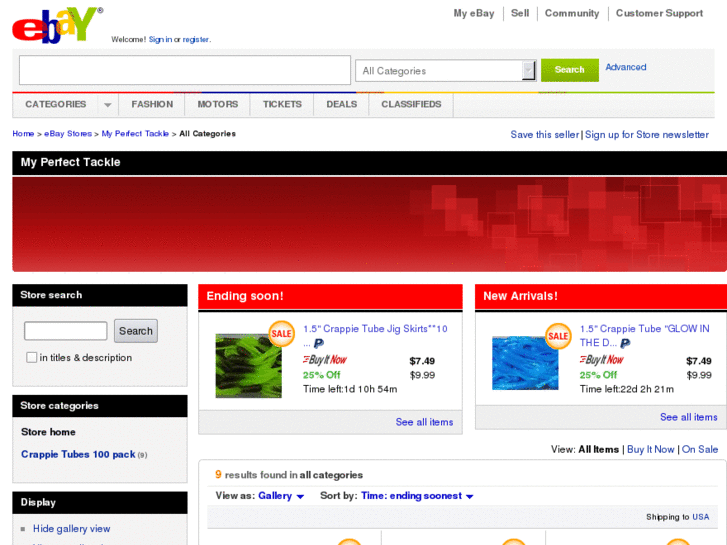Click the Sign in link

[160, 39]
